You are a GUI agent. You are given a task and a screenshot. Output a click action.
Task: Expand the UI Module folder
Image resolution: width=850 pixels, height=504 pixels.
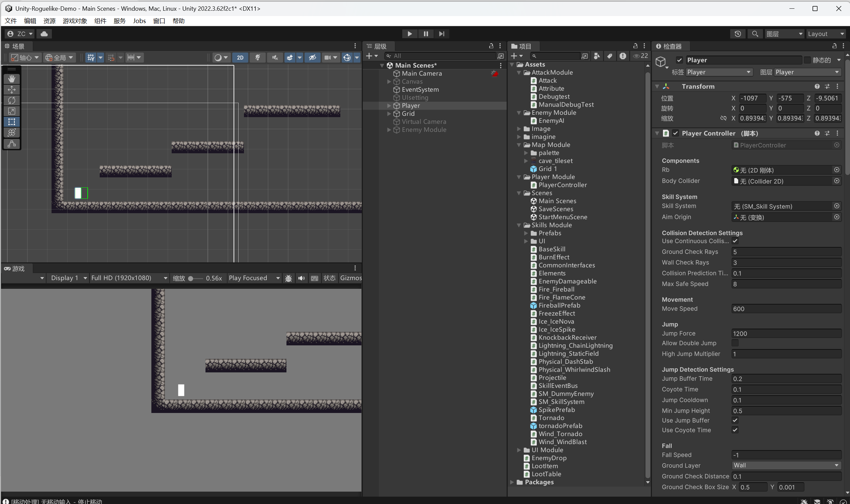[519, 450]
